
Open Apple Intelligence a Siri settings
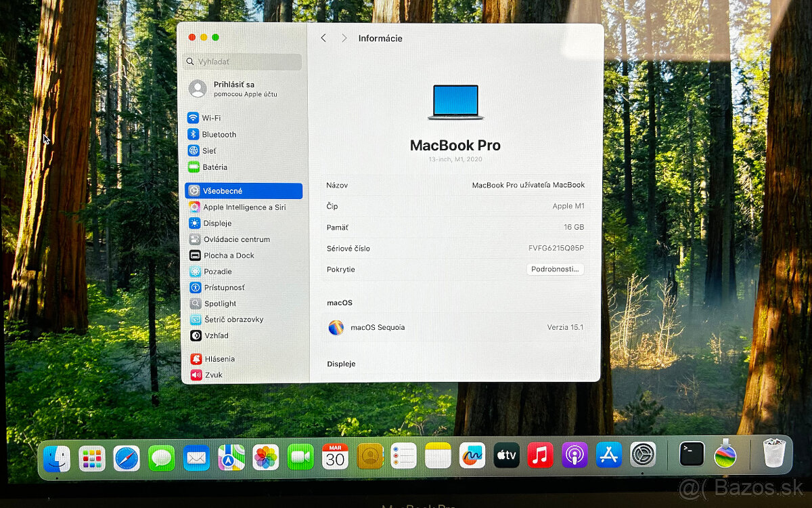[x=244, y=207]
